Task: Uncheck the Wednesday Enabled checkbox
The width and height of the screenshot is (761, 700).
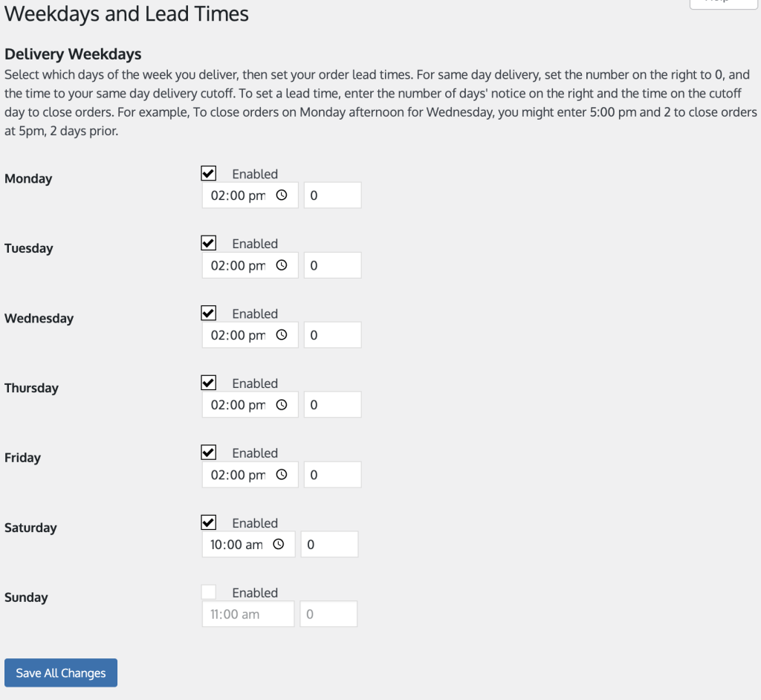Action: (x=209, y=313)
